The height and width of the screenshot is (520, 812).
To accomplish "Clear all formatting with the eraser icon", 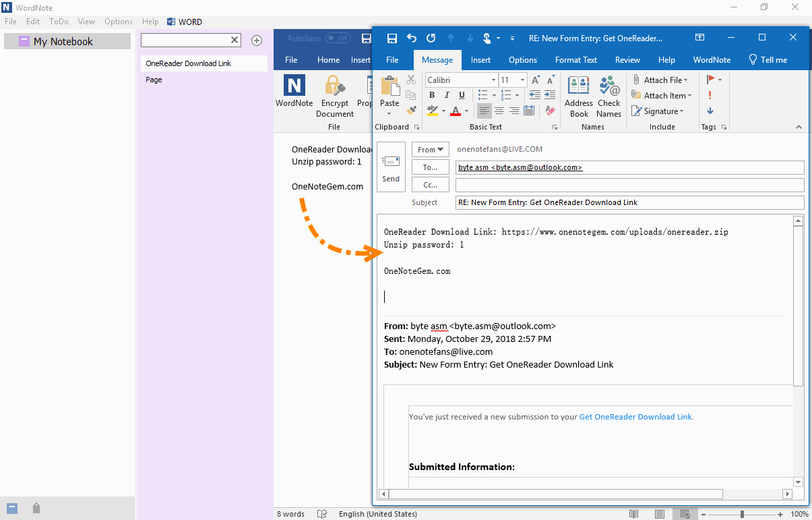I will pos(550,111).
